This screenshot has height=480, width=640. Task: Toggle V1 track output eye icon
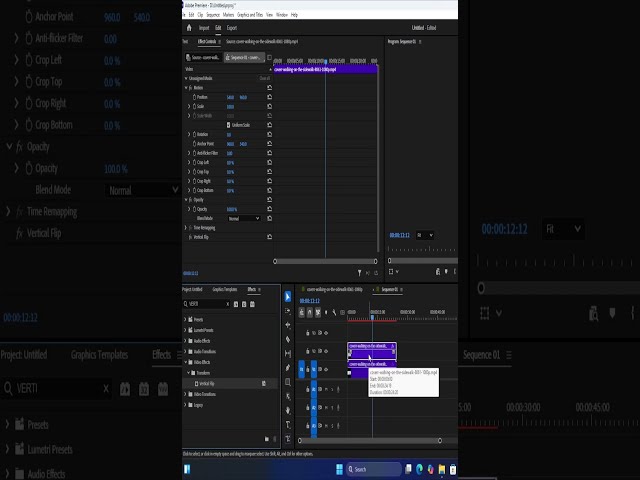[x=326, y=369]
